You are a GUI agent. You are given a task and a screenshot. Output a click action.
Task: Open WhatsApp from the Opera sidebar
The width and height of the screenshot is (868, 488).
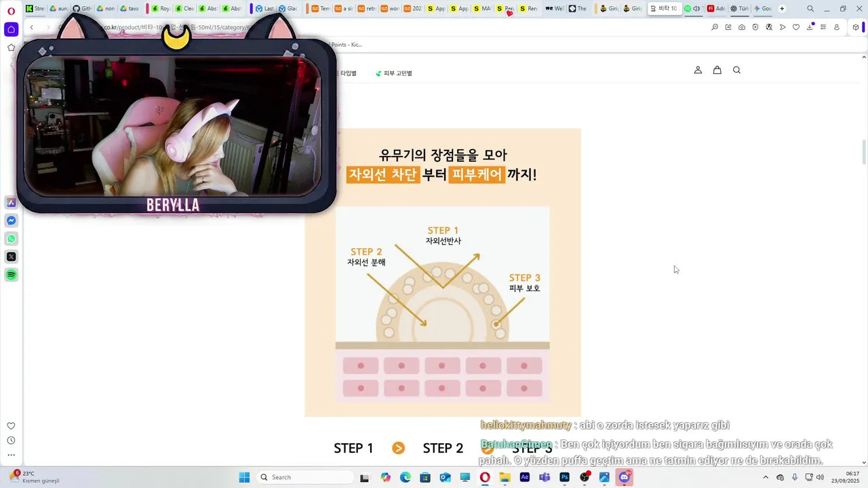11,239
